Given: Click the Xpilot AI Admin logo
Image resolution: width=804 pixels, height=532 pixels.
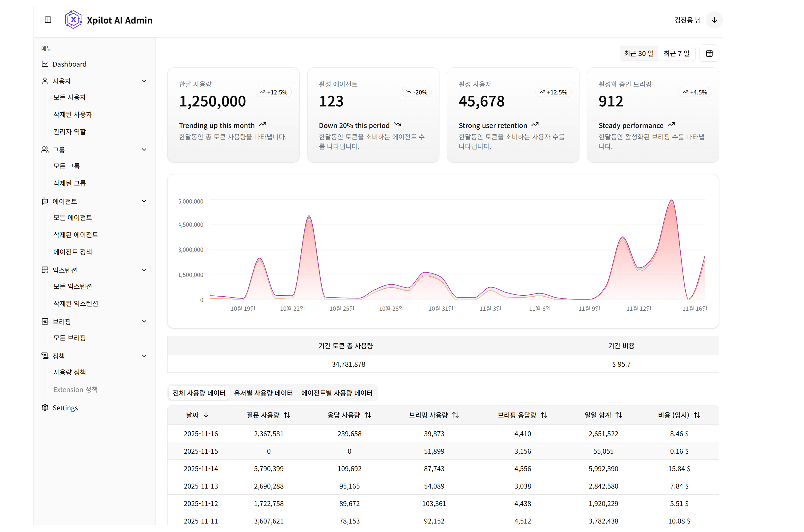Looking at the screenshot, I should click(73, 20).
